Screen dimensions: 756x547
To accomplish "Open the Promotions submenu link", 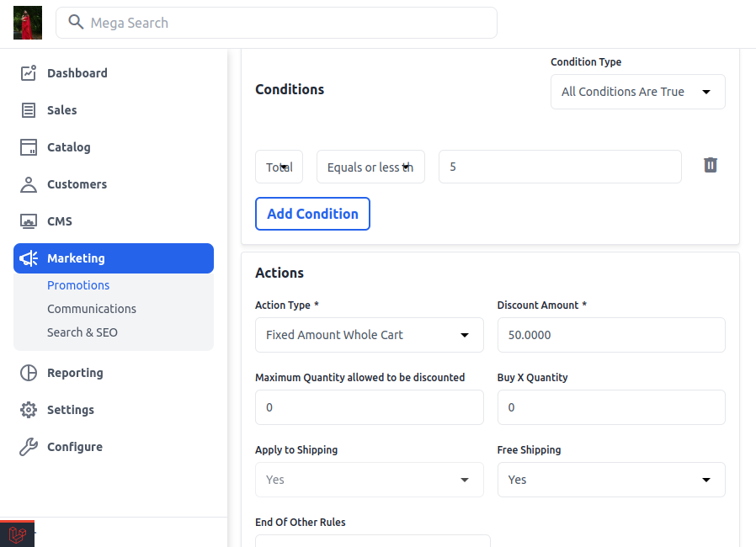I will (78, 285).
